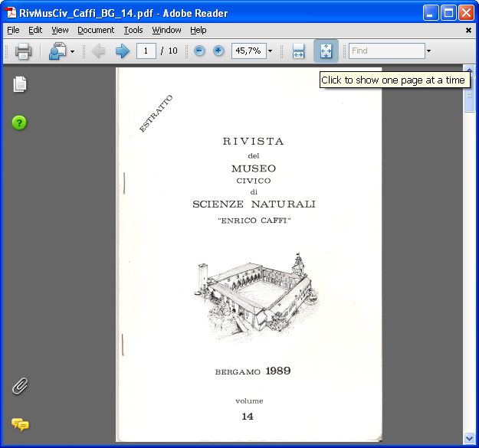Open the Attachments paperclip panel

point(20,387)
